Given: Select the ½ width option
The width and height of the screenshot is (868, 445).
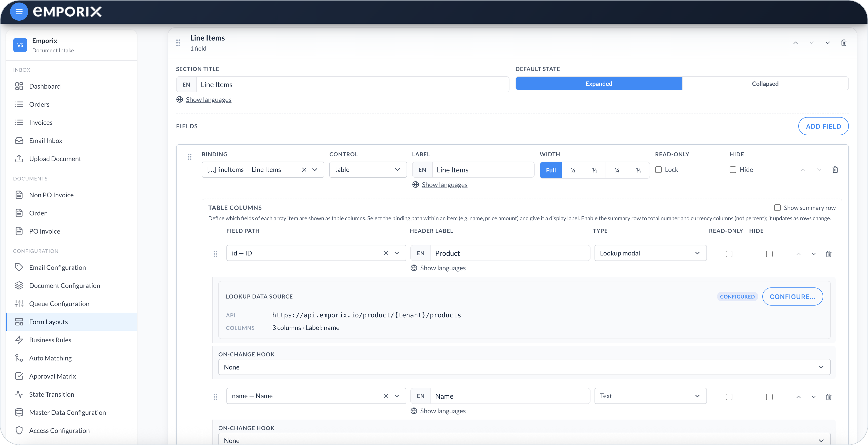Looking at the screenshot, I should pos(573,170).
